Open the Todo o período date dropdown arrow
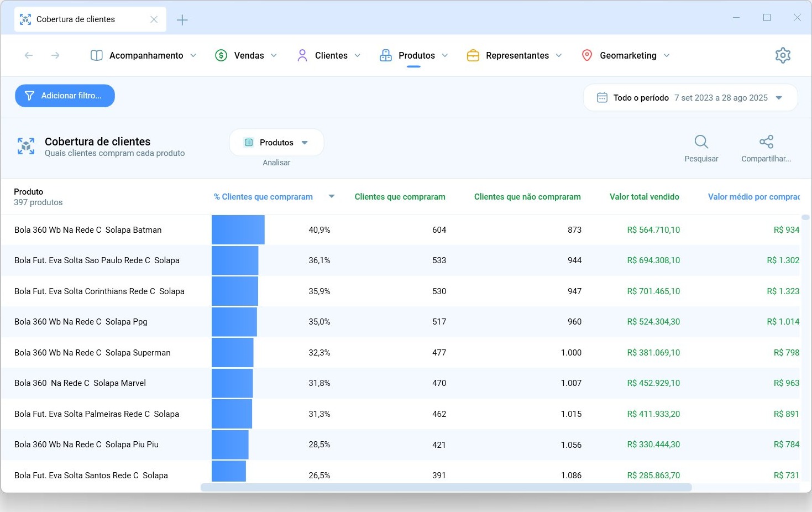The width and height of the screenshot is (812, 512). point(779,98)
